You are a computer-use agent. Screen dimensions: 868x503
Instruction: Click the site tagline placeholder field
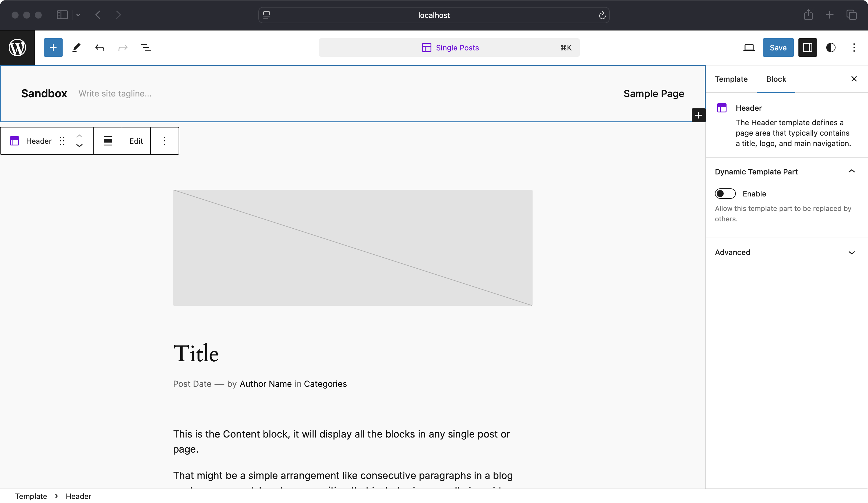(115, 94)
